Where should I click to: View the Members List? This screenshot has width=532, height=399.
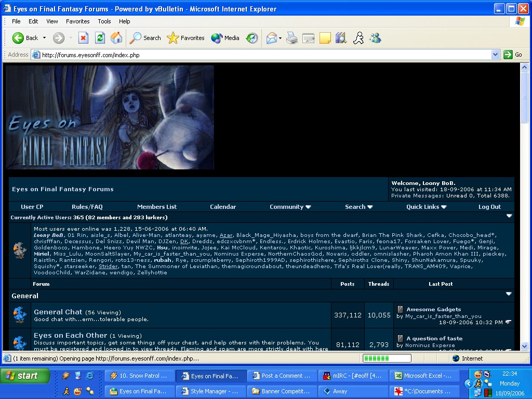[x=157, y=207]
